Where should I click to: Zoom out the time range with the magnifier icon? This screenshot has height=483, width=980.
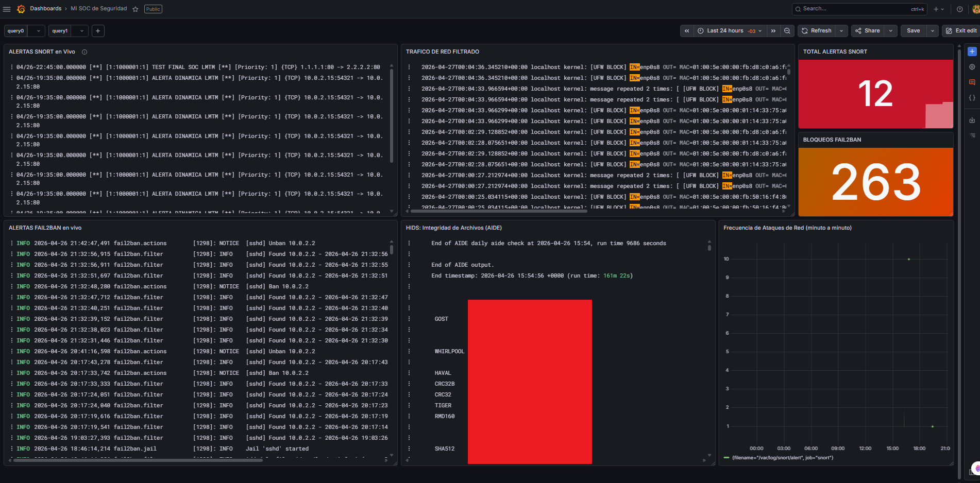[787, 30]
